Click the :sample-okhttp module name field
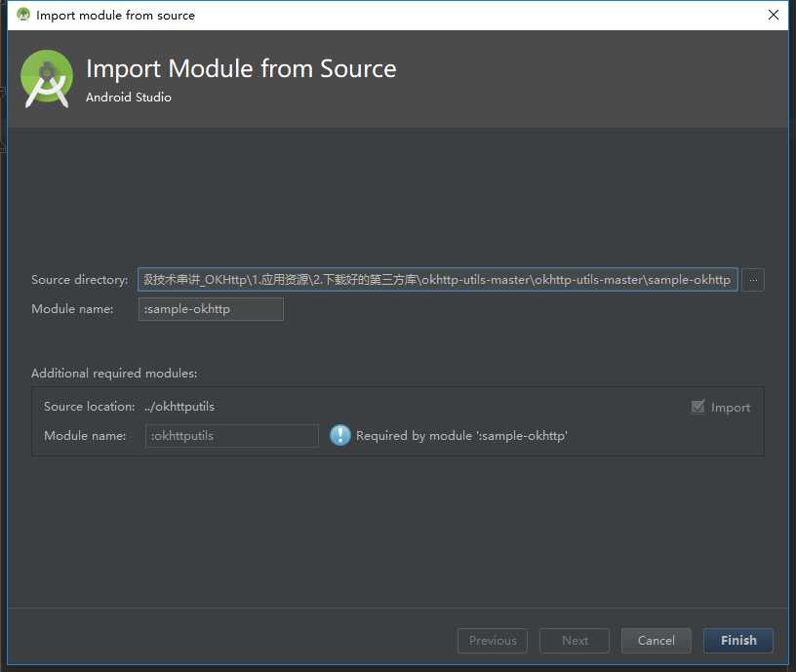Screen dimensions: 796x672 [x=211, y=309]
